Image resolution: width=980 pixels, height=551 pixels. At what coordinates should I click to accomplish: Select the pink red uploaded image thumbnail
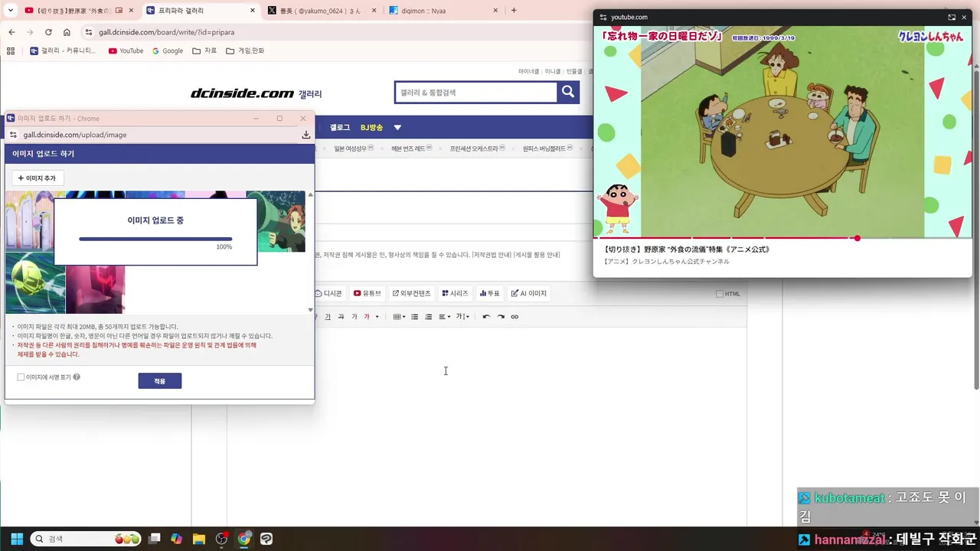pos(95,289)
